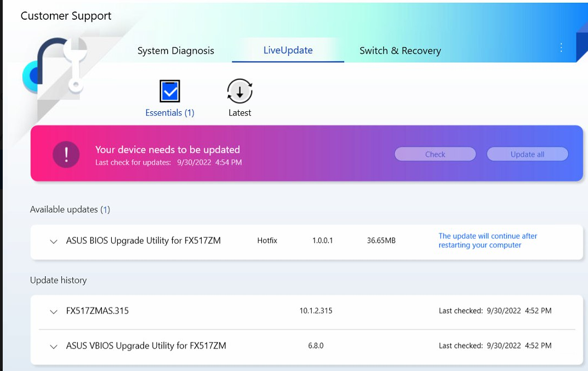This screenshot has width=588, height=371.
Task: Open the Latest updates download icon
Action: (x=239, y=91)
